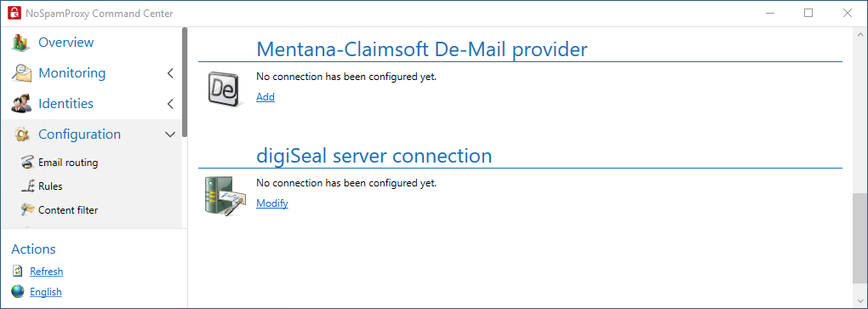
Task: Click the Content filter icon
Action: [26, 210]
